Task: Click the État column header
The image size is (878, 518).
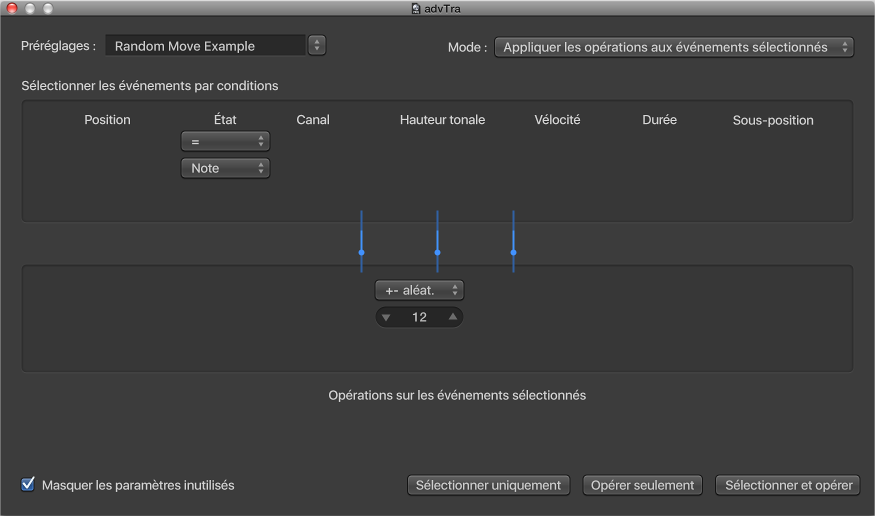Action: 226,120
